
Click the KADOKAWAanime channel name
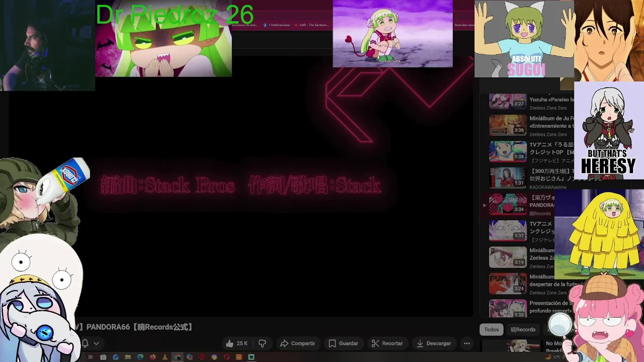pos(548,187)
